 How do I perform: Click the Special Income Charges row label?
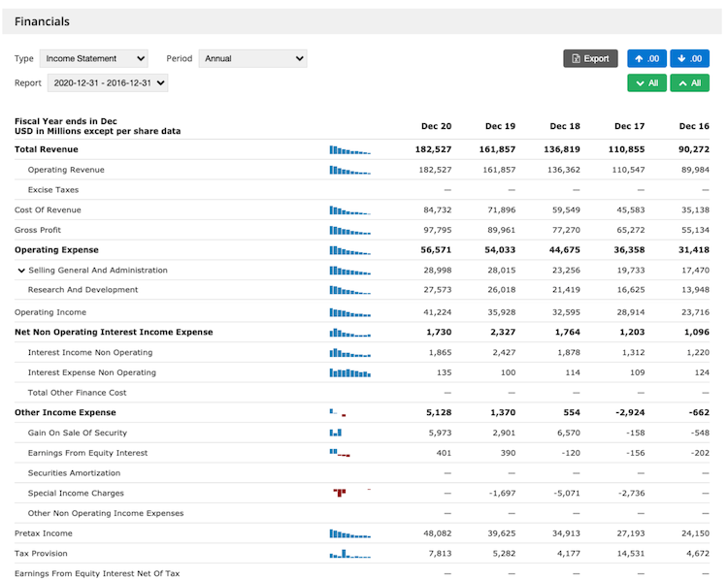tap(76, 494)
